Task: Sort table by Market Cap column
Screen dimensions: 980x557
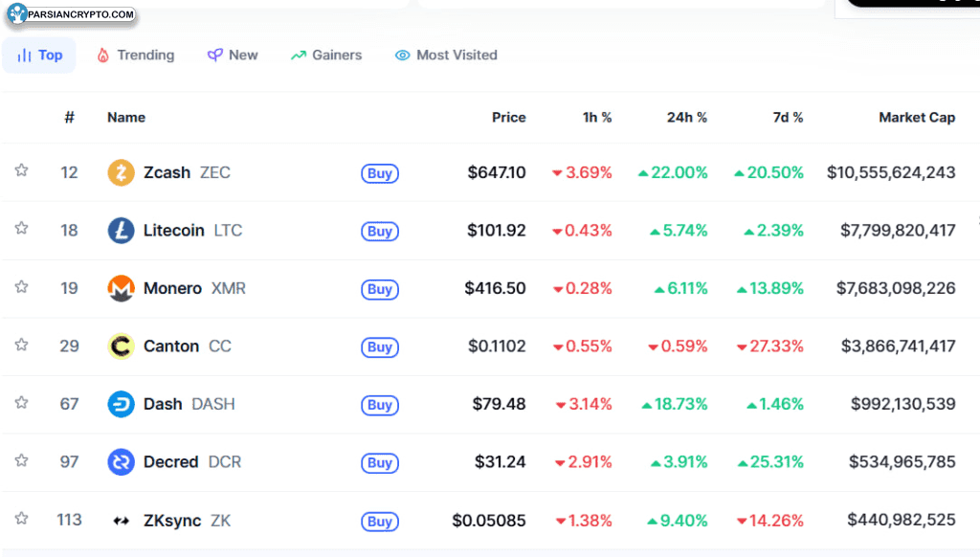Action: pyautogui.click(x=916, y=118)
